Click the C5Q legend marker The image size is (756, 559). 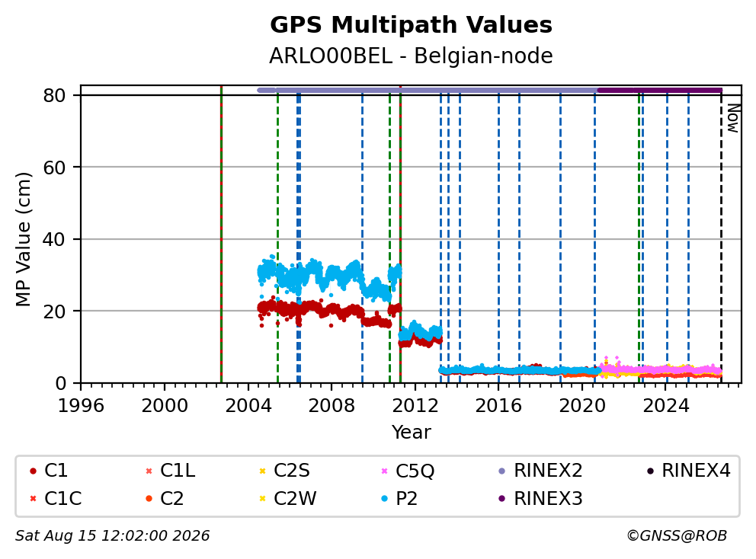(x=384, y=471)
